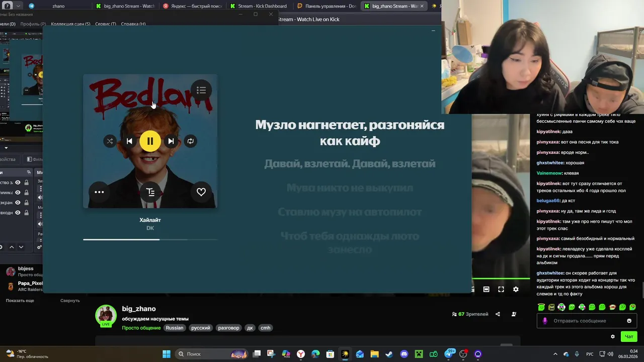Lock the экран source in OBS

click(26, 203)
